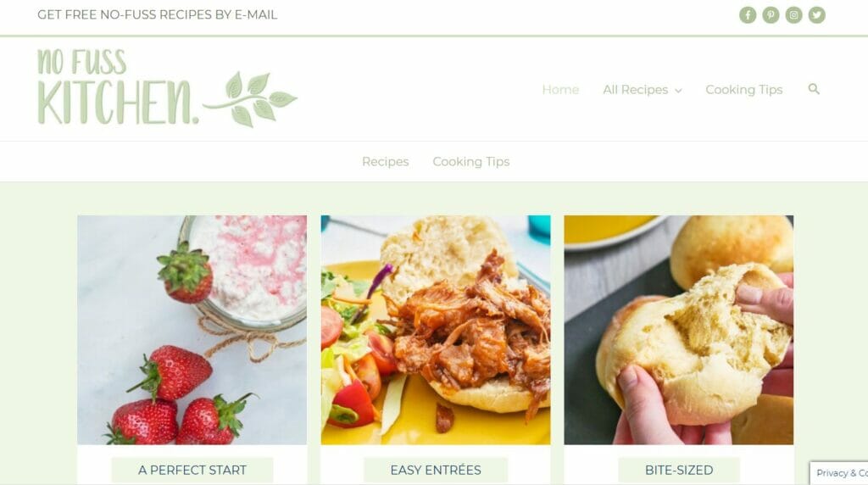Screen dimensions: 868x485
Task: Click the free recipes by e-mail link
Action: click(x=157, y=15)
